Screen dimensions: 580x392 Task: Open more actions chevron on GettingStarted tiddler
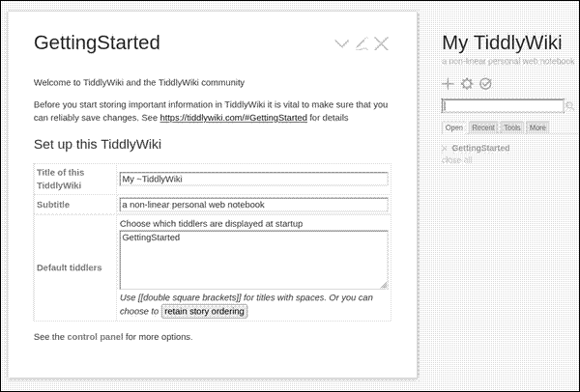341,43
